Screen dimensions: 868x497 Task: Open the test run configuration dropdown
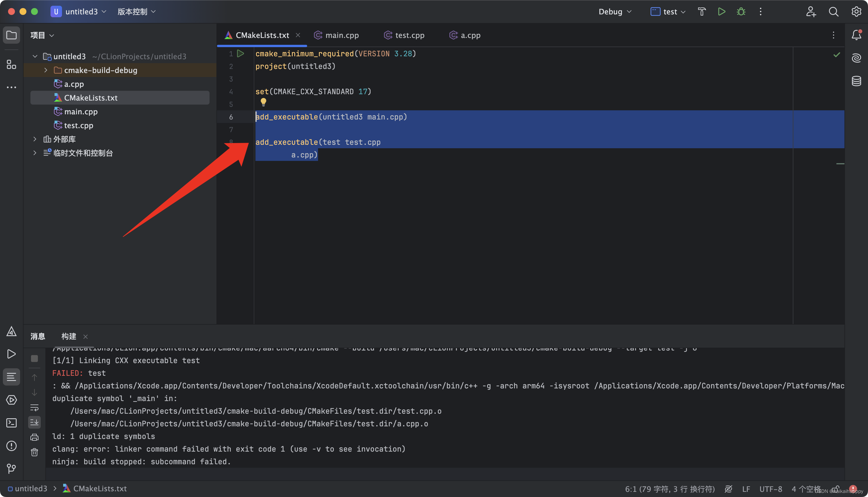click(x=668, y=11)
